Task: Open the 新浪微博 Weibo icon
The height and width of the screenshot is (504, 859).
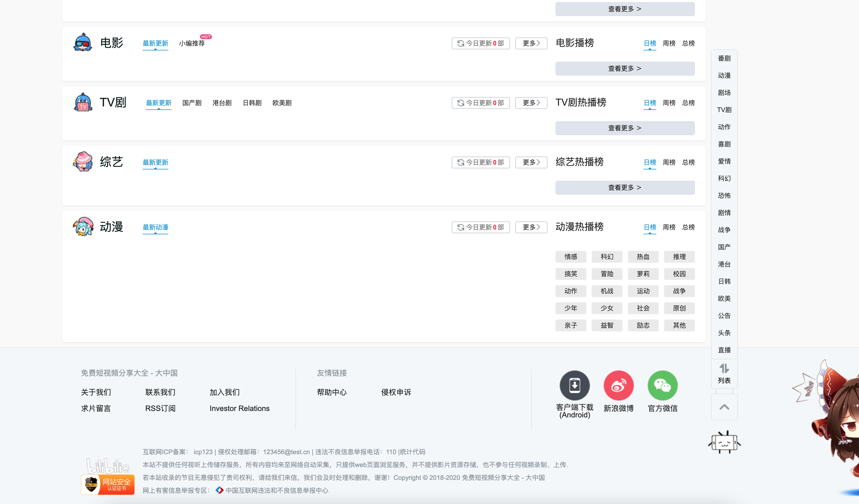Action: click(x=618, y=385)
